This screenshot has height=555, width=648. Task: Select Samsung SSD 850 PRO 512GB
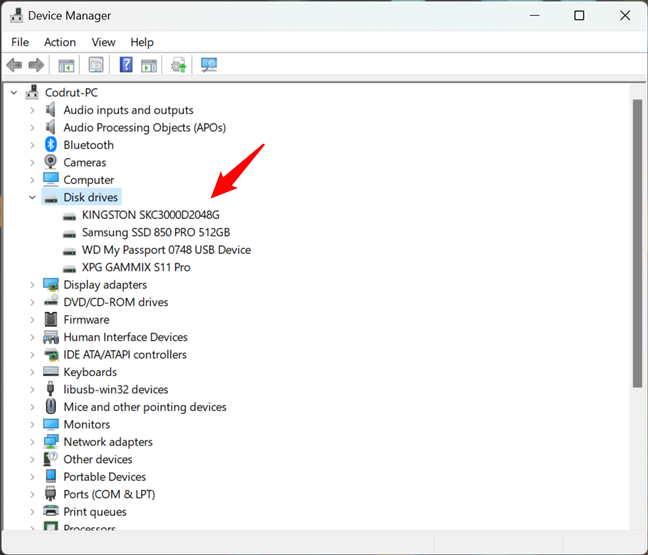(x=156, y=232)
